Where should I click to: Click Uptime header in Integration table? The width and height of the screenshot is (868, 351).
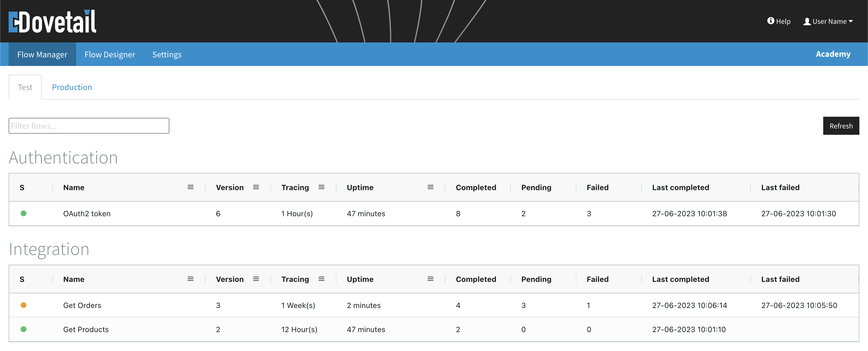click(360, 279)
